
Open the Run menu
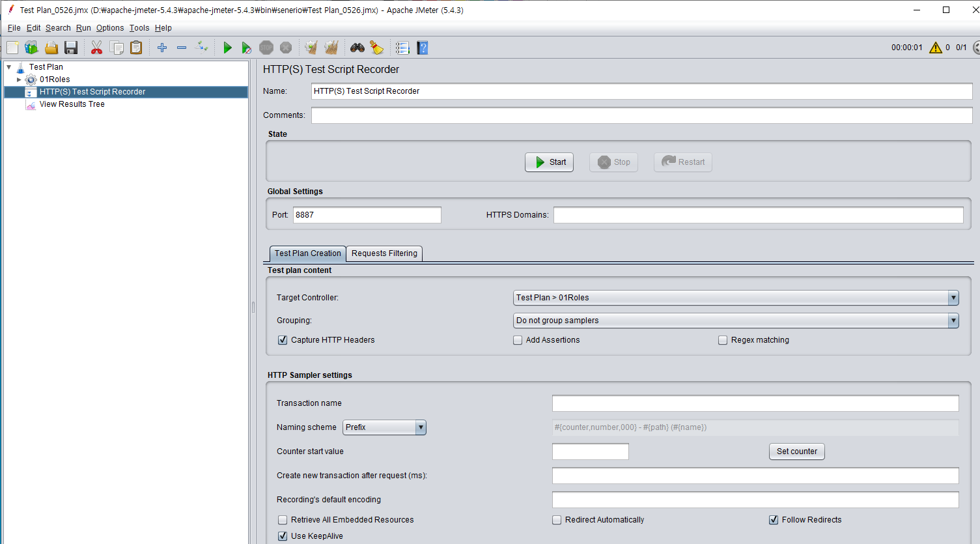tap(83, 28)
